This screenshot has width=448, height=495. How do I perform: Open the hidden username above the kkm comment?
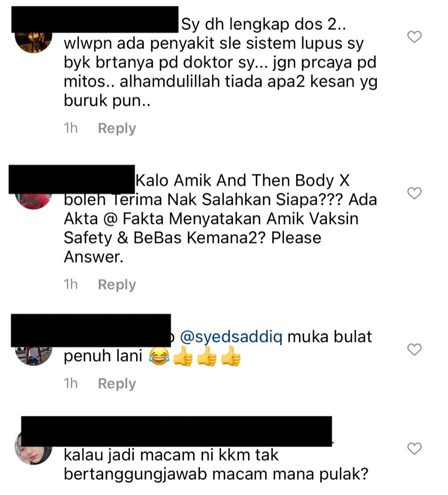point(176,431)
